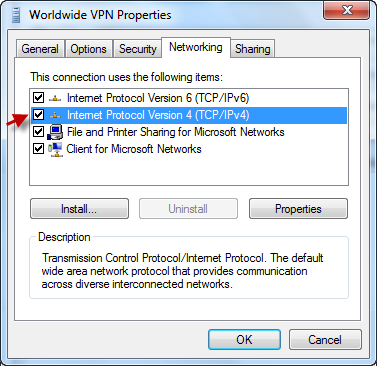Select the Sharing tab
The image size is (377, 366).
pyautogui.click(x=253, y=49)
